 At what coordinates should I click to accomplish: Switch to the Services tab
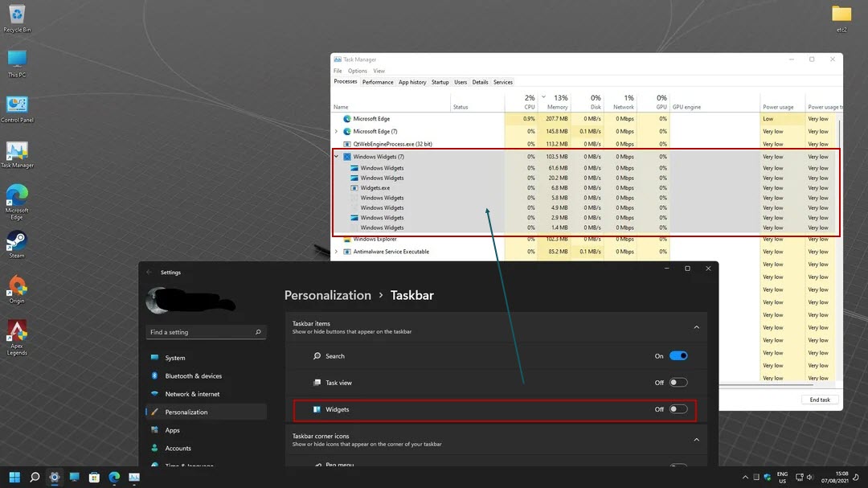tap(502, 82)
